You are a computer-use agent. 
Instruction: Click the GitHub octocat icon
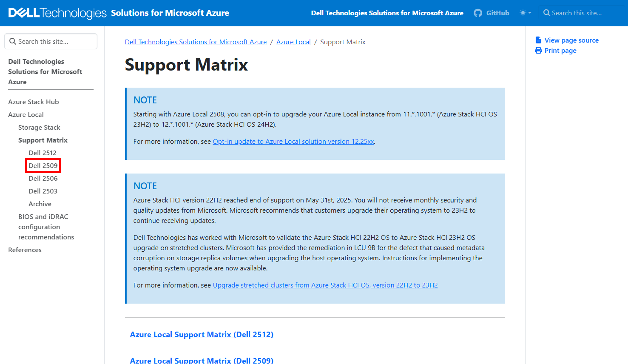coord(478,13)
